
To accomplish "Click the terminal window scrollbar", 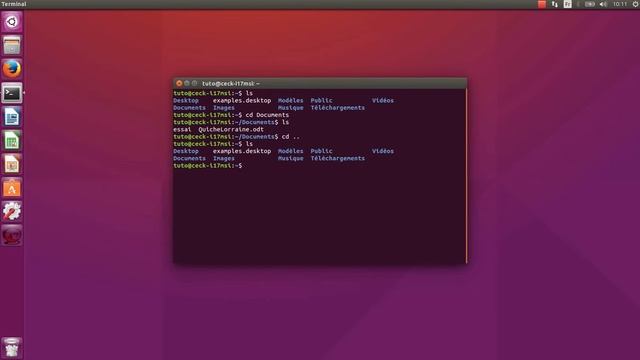I will click(x=466, y=176).
